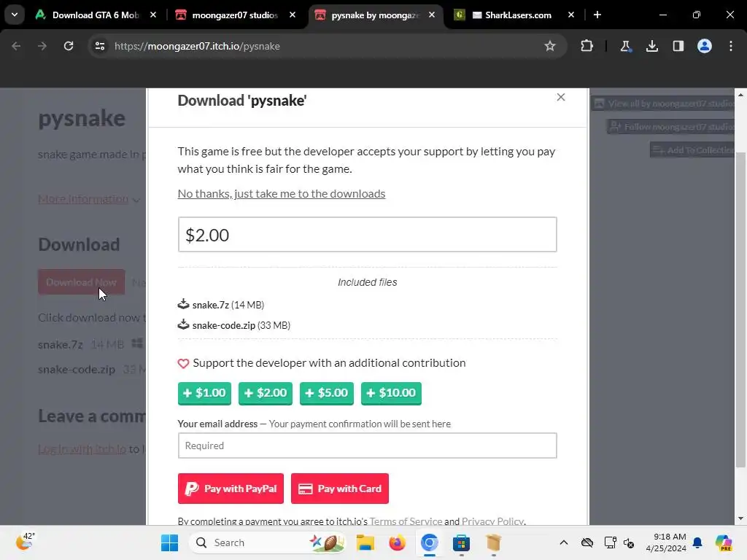Focus the email address field

coord(368,446)
